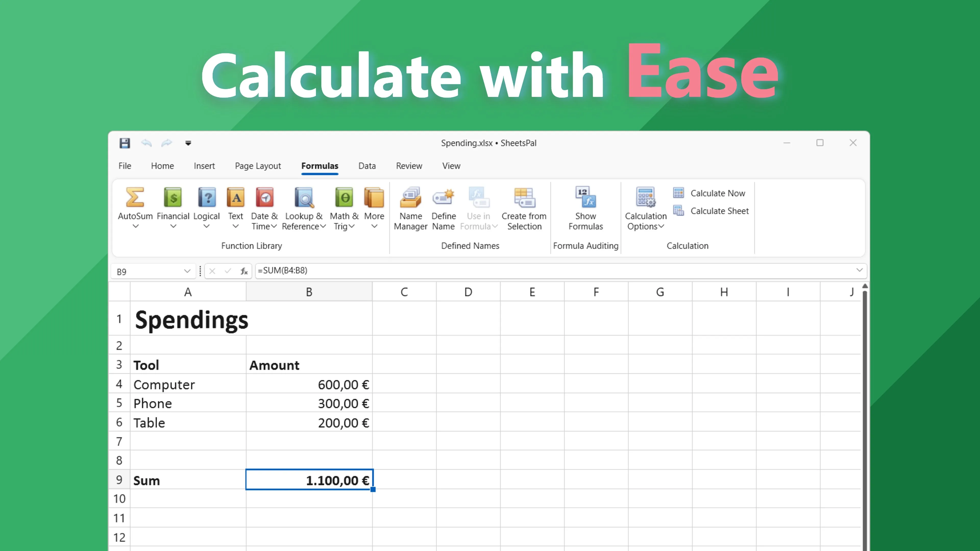This screenshot has height=551, width=980.
Task: Select column B header
Action: point(309,292)
